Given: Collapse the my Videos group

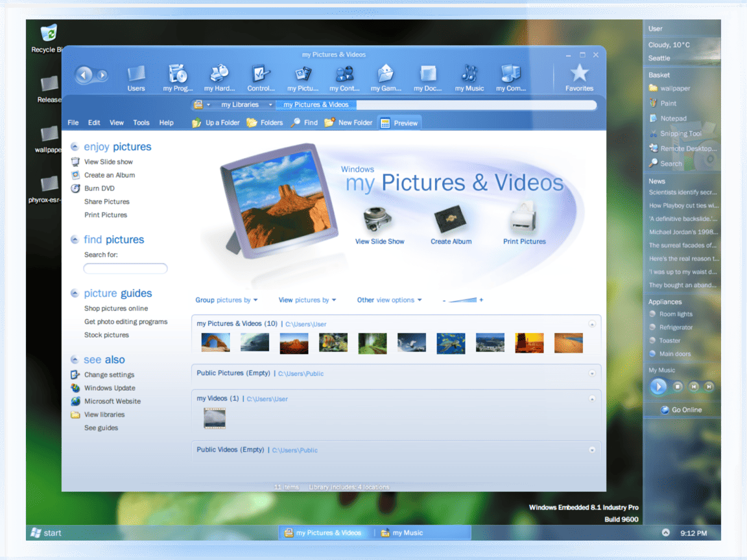Looking at the screenshot, I should pyautogui.click(x=592, y=399).
